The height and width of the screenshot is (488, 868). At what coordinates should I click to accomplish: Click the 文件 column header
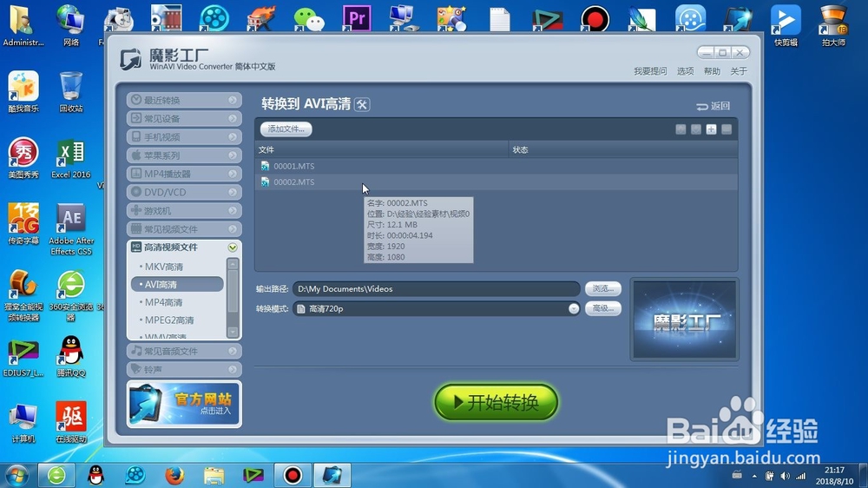[x=382, y=149]
